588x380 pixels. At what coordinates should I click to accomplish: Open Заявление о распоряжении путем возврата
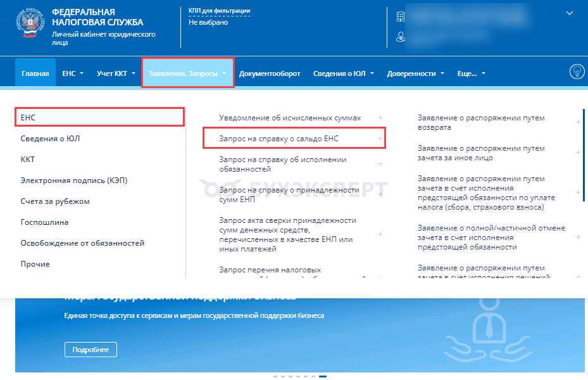coord(481,123)
